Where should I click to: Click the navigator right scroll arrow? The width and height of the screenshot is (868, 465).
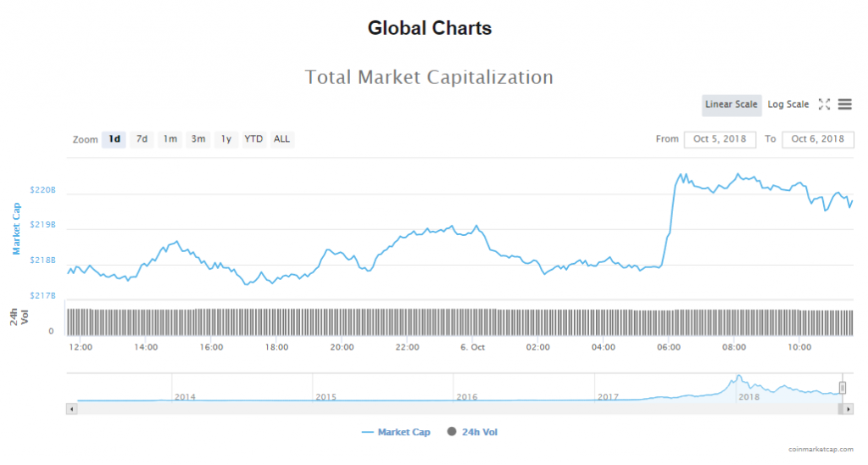(x=848, y=409)
